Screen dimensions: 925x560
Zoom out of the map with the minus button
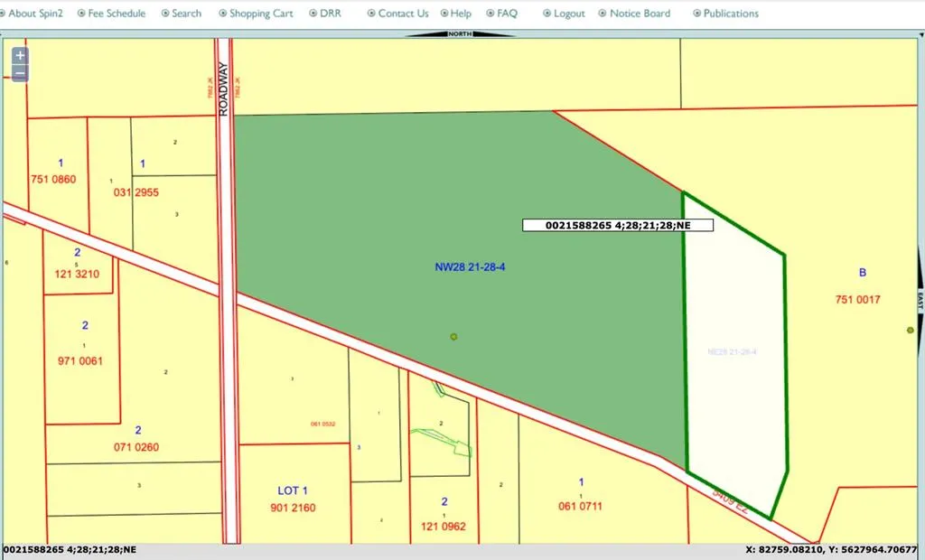(20, 74)
